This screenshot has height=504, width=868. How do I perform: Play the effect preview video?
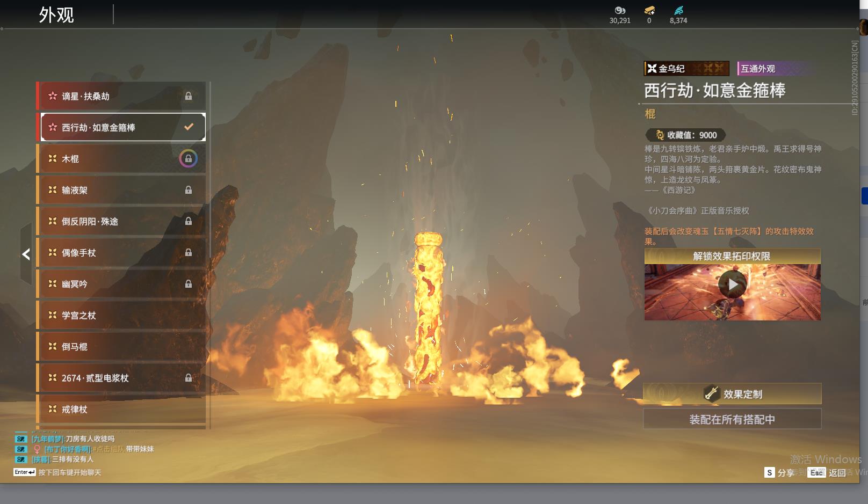732,284
